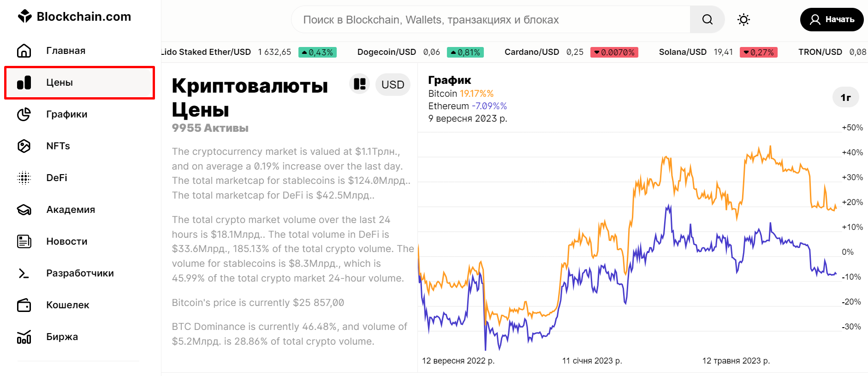This screenshot has height=376, width=868.
Task: Select the Новости newspaper icon
Action: [24, 241]
